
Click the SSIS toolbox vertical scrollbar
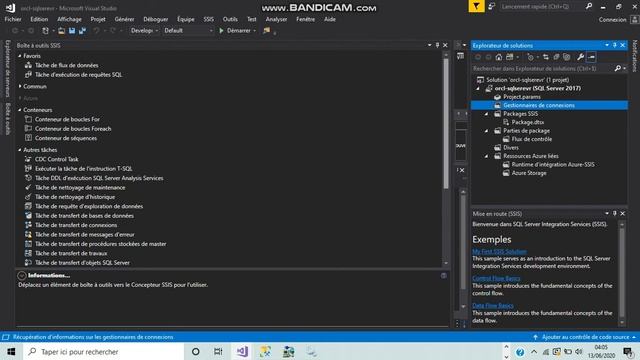coord(446,124)
